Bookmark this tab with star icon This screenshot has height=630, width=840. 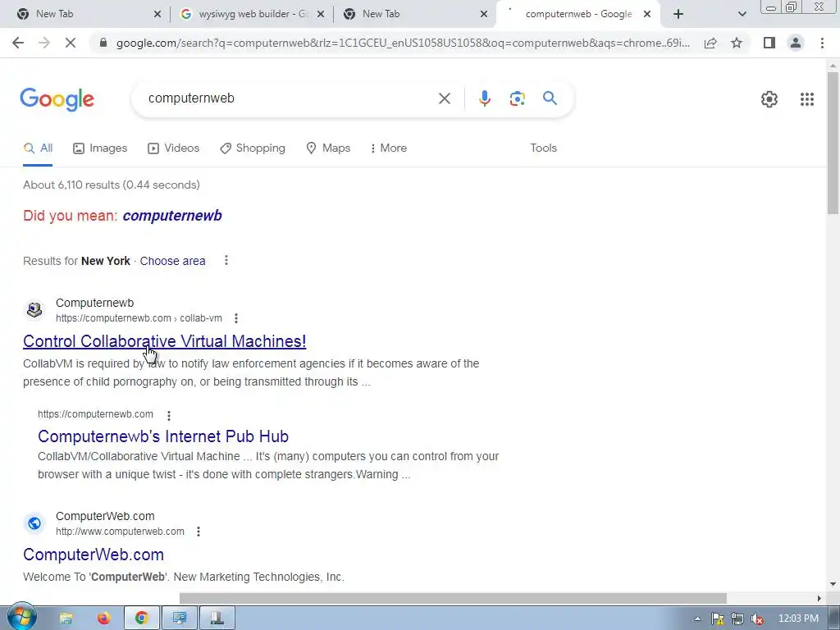pyautogui.click(x=737, y=43)
